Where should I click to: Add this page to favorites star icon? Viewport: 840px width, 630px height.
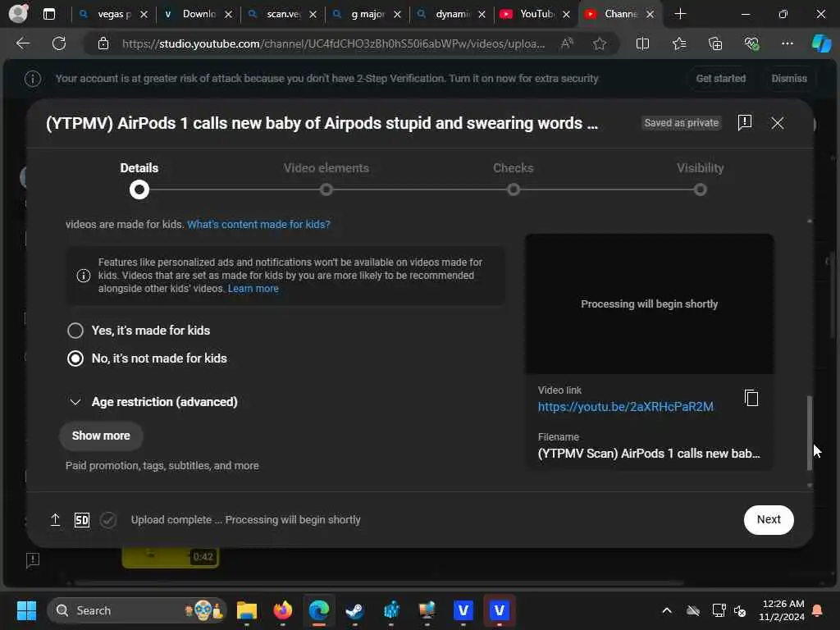coord(600,43)
